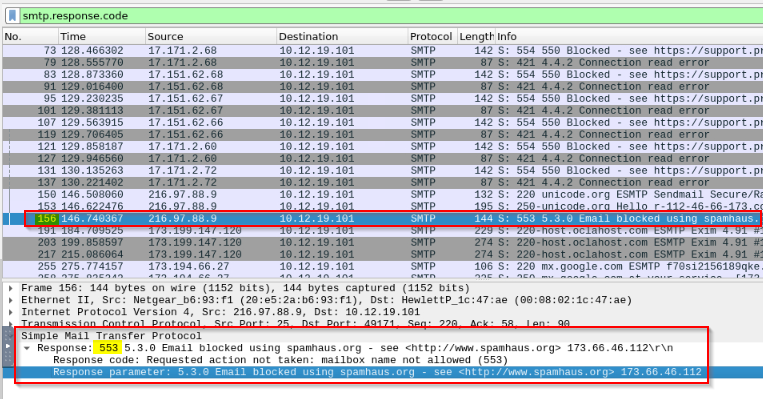763x399 pixels.
Task: Click length value 144 in packet 156
Action: [484, 218]
